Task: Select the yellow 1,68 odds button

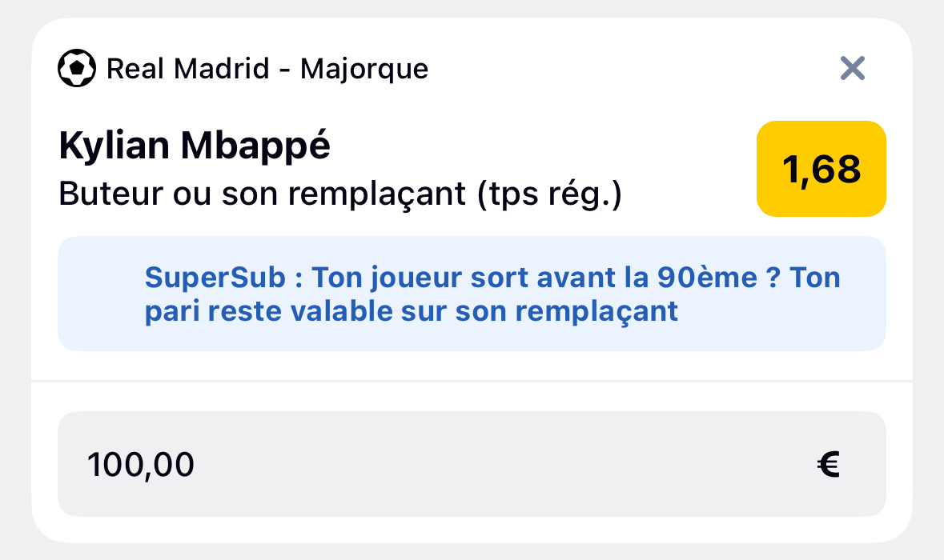Action: (821, 169)
